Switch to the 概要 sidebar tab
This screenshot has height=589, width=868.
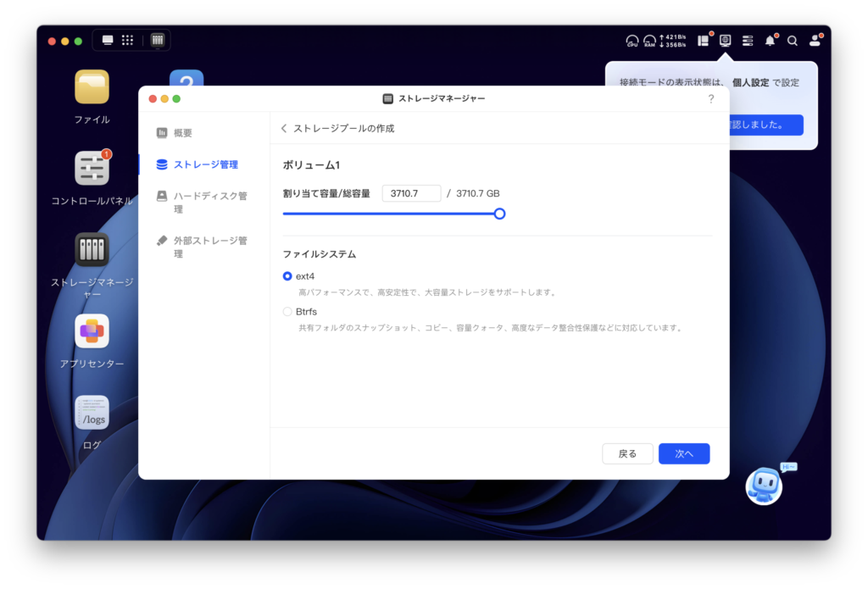(182, 133)
